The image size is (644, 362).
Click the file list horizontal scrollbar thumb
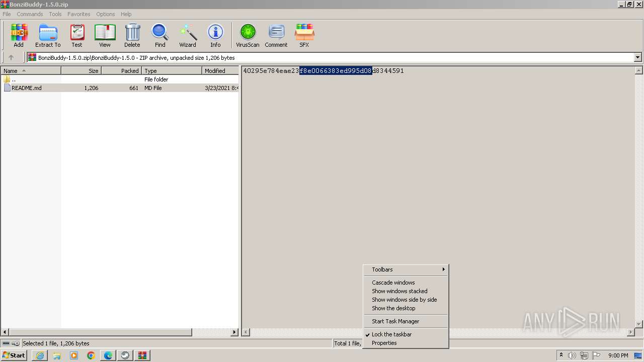click(101, 332)
